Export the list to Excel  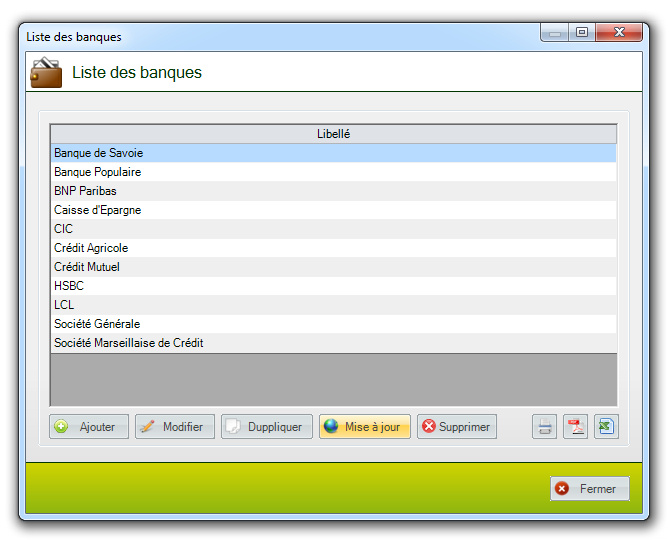(x=606, y=426)
